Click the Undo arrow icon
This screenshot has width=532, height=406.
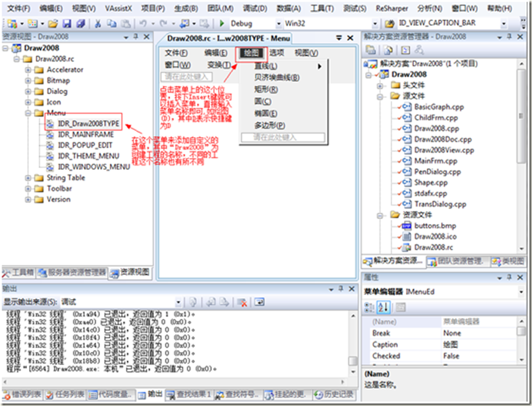(143, 23)
